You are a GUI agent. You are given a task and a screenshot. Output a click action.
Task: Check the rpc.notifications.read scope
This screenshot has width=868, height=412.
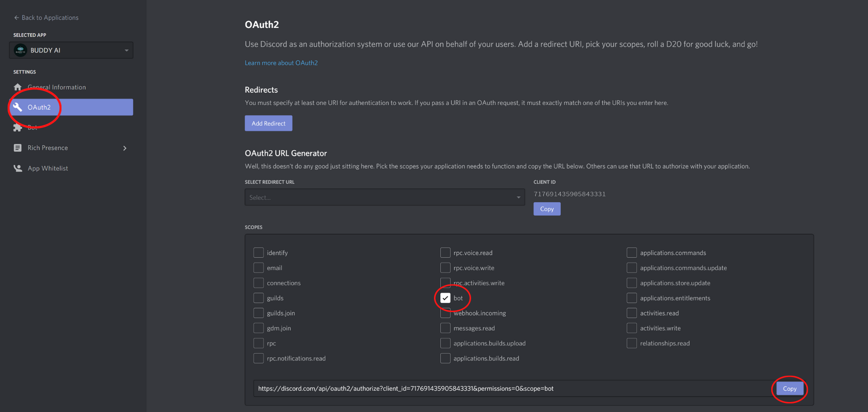click(x=259, y=358)
